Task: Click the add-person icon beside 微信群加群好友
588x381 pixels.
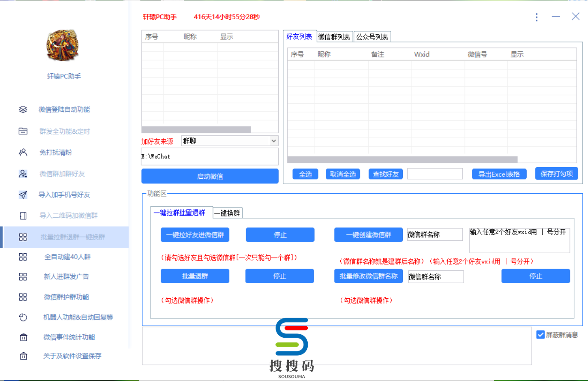Action: click(x=23, y=174)
